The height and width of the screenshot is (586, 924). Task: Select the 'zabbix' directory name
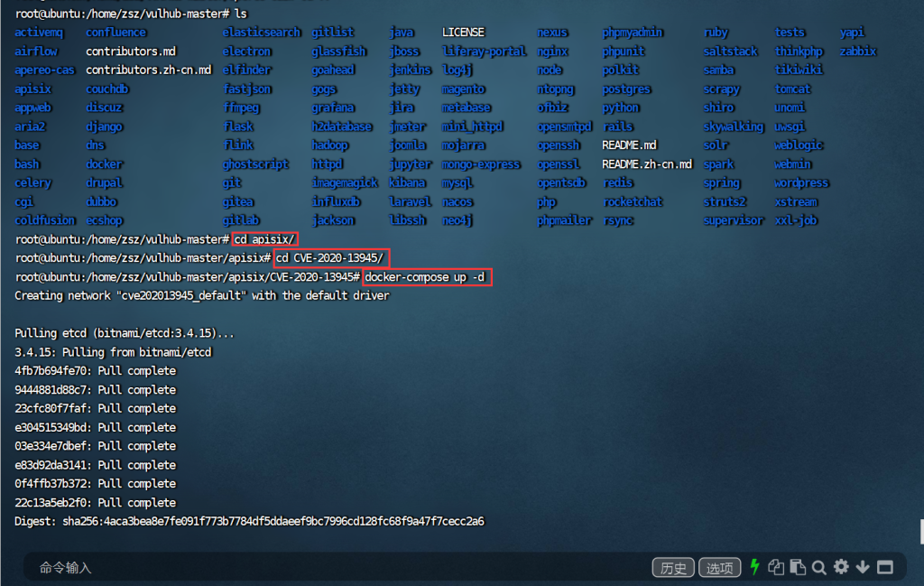(x=858, y=51)
